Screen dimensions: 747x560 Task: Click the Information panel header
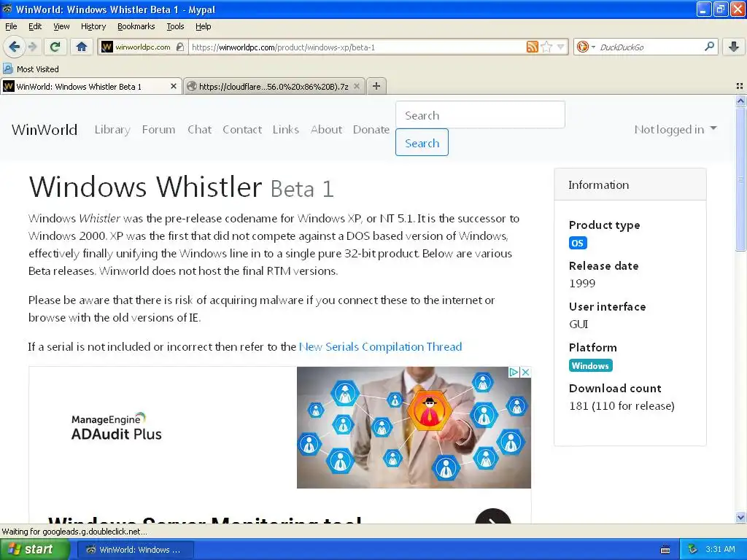(x=630, y=184)
